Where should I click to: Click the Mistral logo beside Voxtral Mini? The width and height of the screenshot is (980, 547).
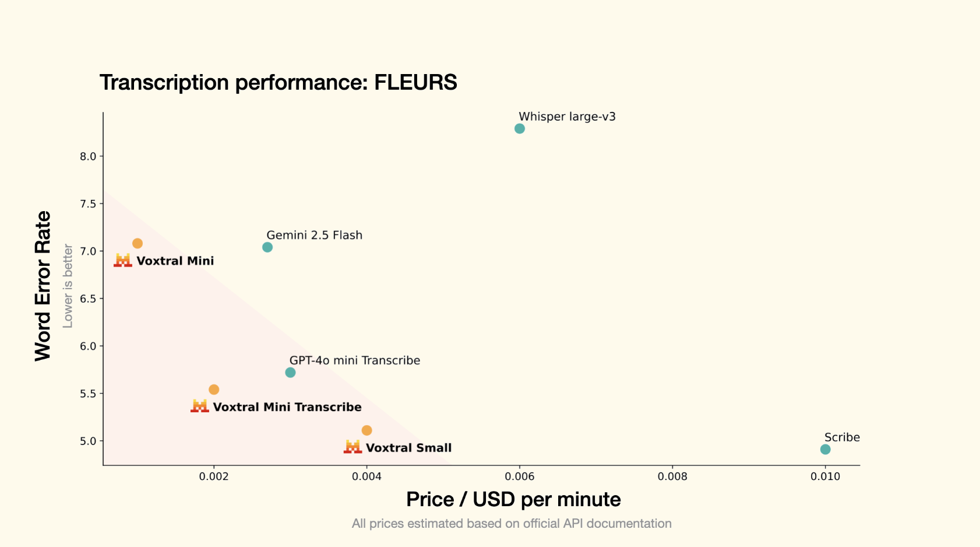point(123,260)
